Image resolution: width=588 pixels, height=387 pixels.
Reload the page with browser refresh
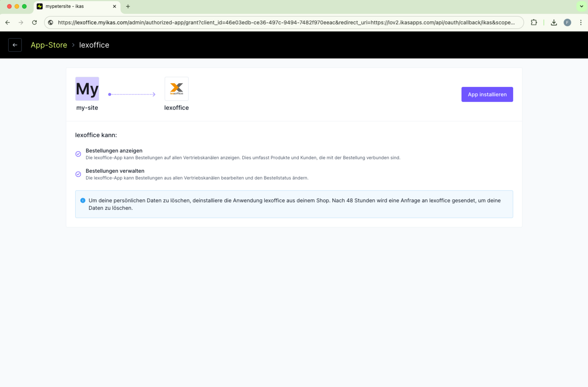34,23
